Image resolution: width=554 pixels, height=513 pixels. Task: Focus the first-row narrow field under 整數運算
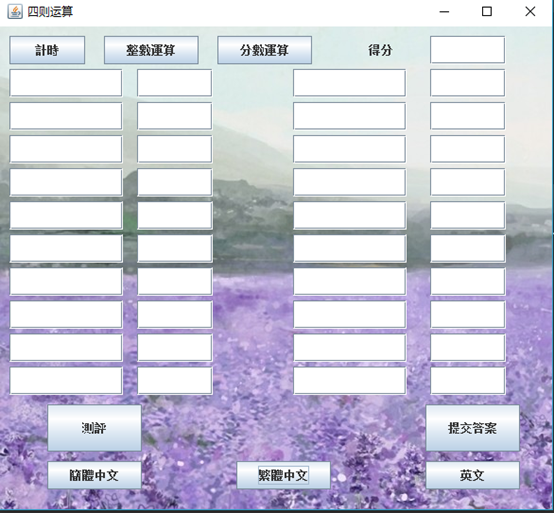click(175, 83)
